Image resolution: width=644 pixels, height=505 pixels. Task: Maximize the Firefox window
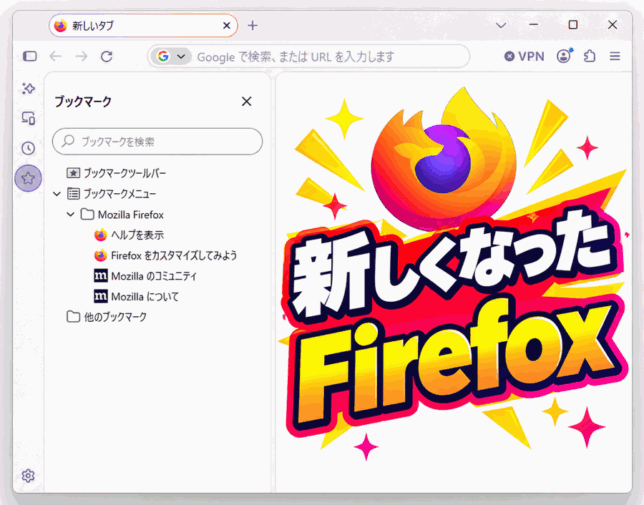coord(573,25)
